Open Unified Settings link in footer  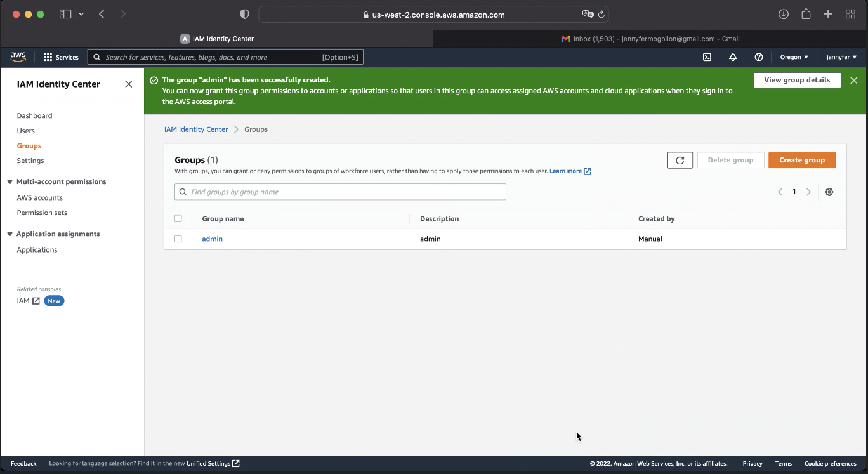tap(213, 464)
